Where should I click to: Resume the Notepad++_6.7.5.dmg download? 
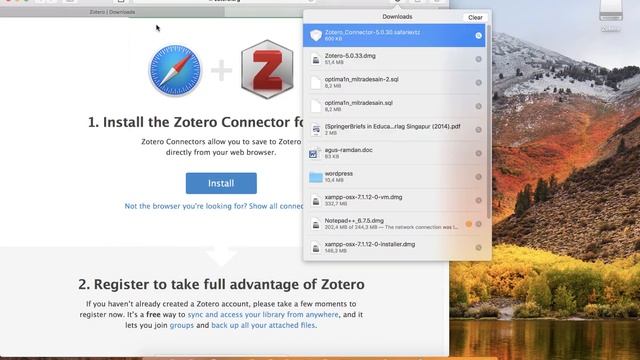coord(469,224)
